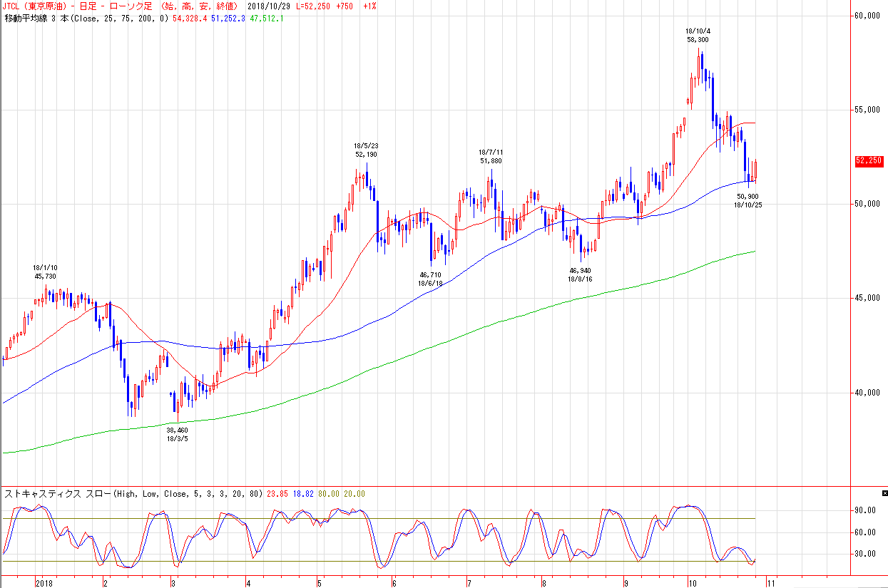Click the green 47,512.1 moving average value
The height and width of the screenshot is (588, 888).
pos(267,18)
